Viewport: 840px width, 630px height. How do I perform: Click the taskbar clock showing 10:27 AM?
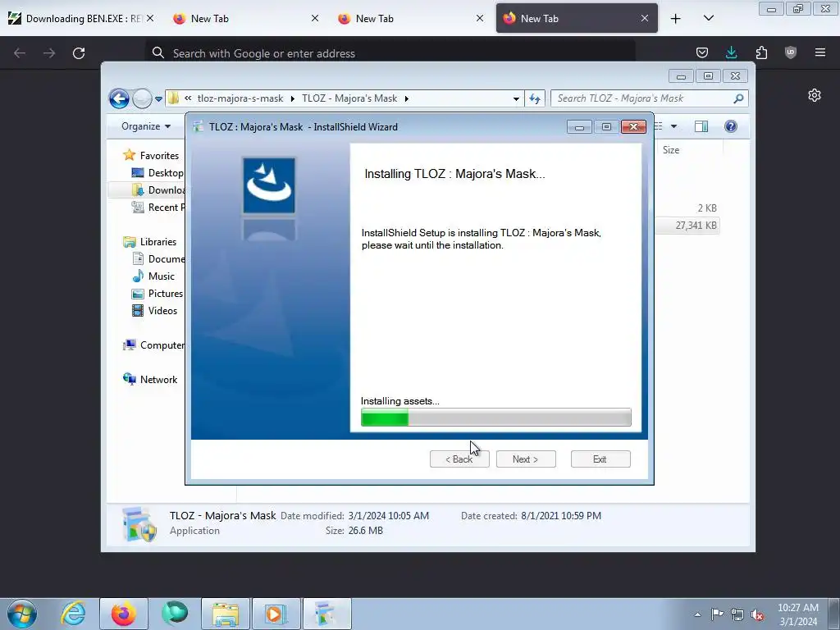coord(798,614)
